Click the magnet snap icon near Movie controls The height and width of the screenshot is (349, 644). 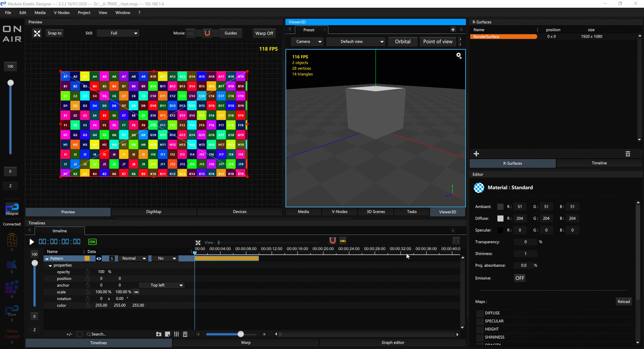[207, 33]
